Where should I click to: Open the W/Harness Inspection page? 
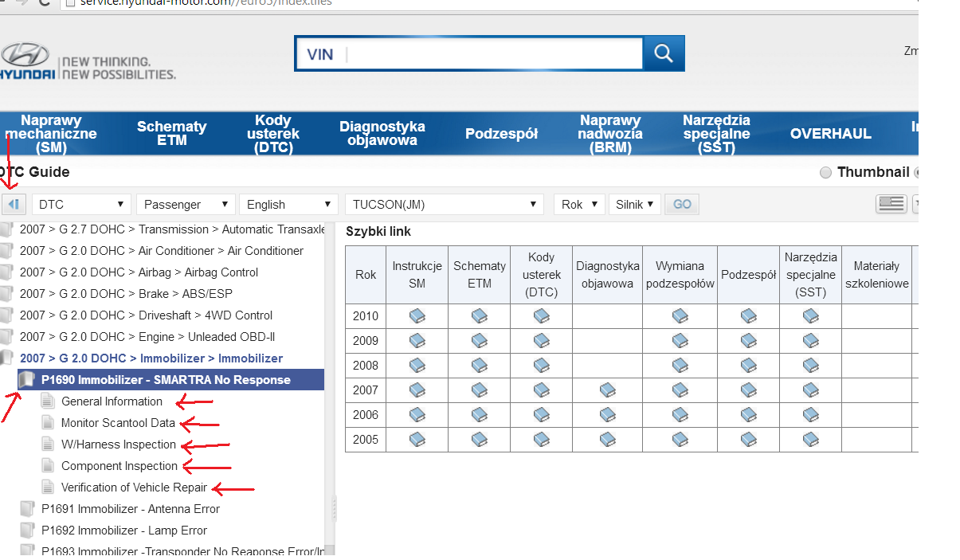(119, 444)
